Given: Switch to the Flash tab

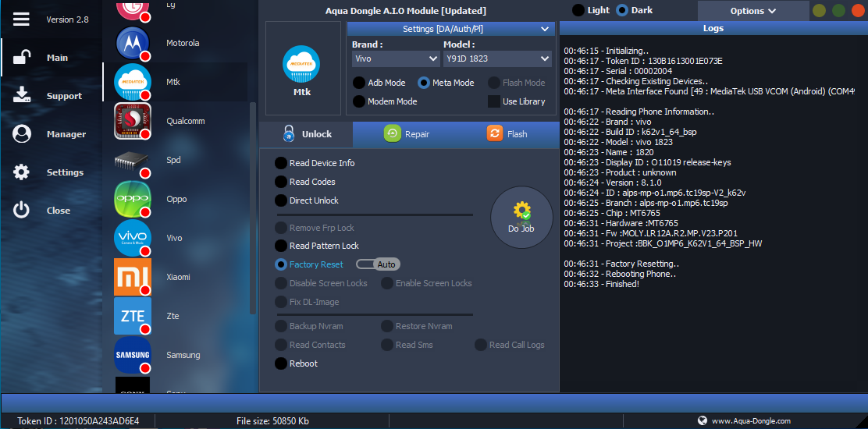Looking at the screenshot, I should [507, 134].
